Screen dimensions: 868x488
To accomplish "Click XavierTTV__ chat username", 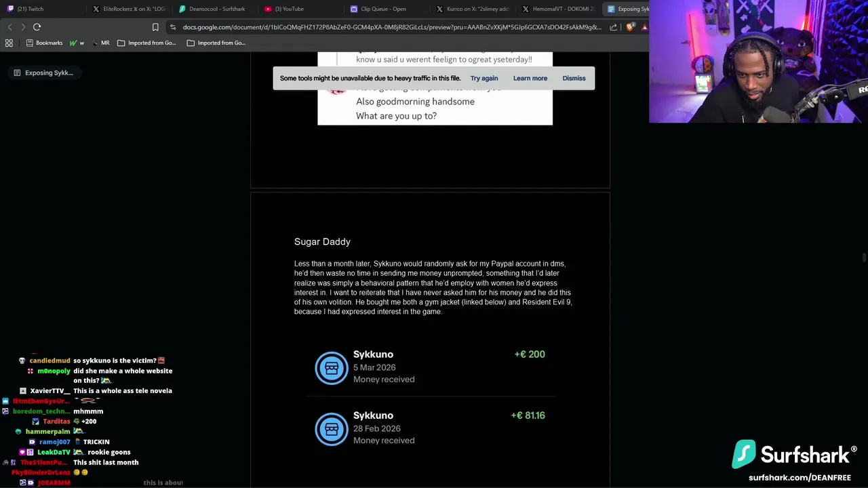I will tap(50, 391).
